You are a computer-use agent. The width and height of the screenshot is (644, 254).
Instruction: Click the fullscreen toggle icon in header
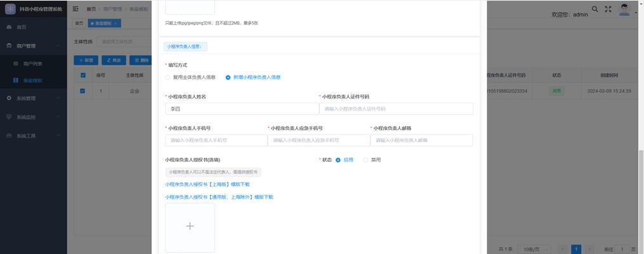click(x=608, y=9)
